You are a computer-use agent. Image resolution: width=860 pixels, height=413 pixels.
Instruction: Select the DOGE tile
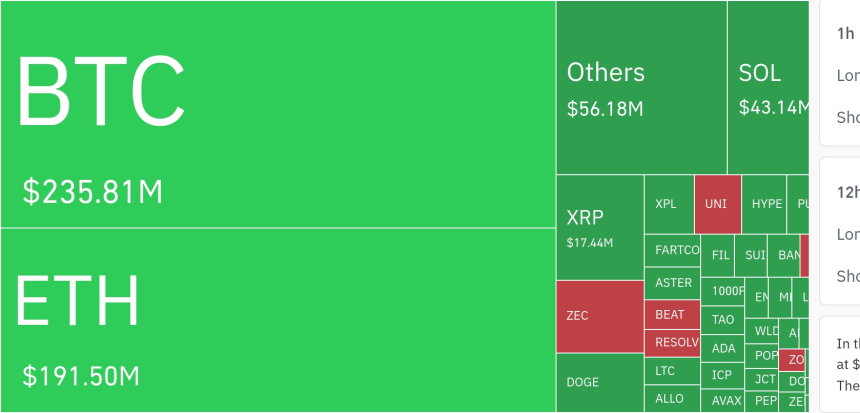(599, 383)
